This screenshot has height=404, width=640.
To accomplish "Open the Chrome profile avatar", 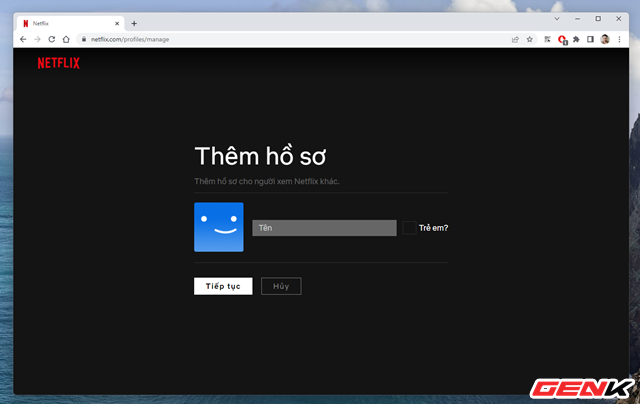I will point(605,39).
